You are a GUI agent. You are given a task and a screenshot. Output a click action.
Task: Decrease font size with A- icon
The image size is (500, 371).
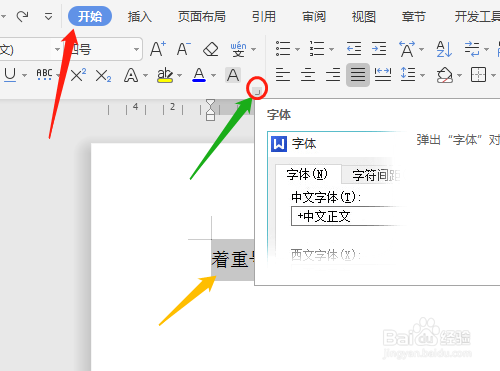point(184,49)
